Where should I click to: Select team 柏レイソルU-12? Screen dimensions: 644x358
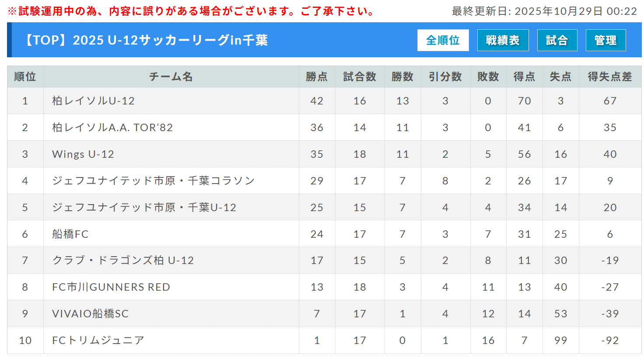pyautogui.click(x=93, y=101)
